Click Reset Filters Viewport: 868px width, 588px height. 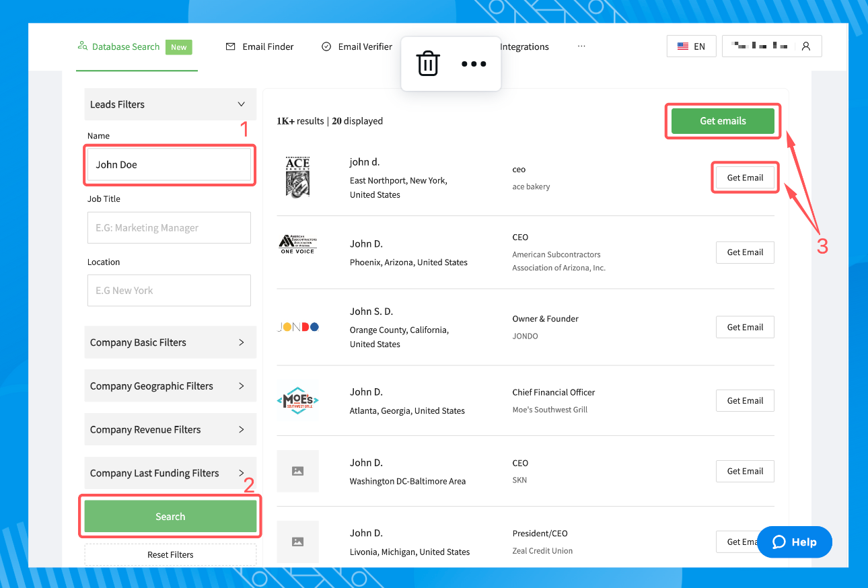(170, 555)
